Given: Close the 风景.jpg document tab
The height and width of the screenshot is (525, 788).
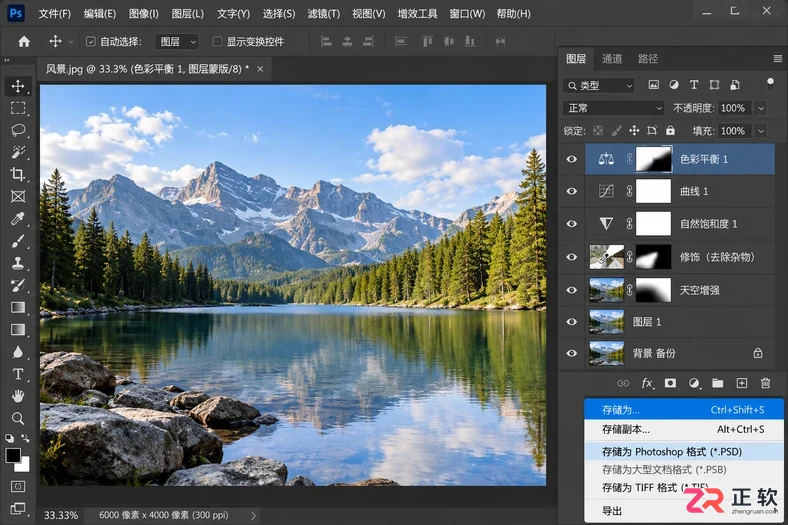Looking at the screenshot, I should tap(260, 69).
